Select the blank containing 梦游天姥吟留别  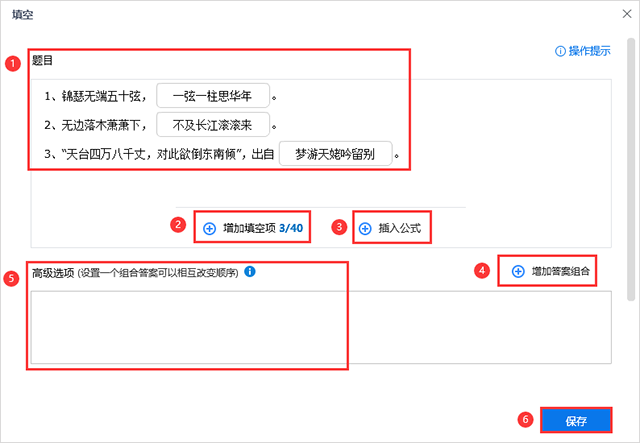click(335, 156)
